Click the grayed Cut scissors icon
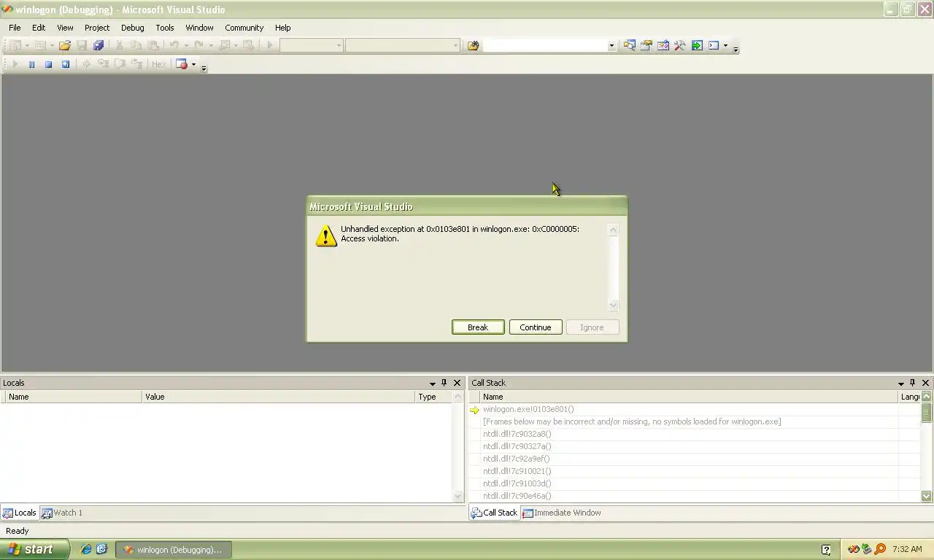Image resolution: width=934 pixels, height=560 pixels. pyautogui.click(x=120, y=45)
